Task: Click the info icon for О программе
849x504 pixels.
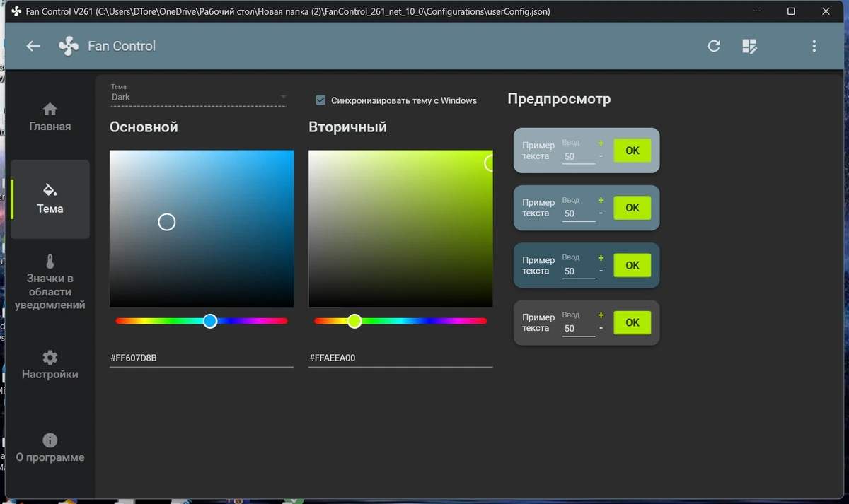Action: pyautogui.click(x=50, y=440)
